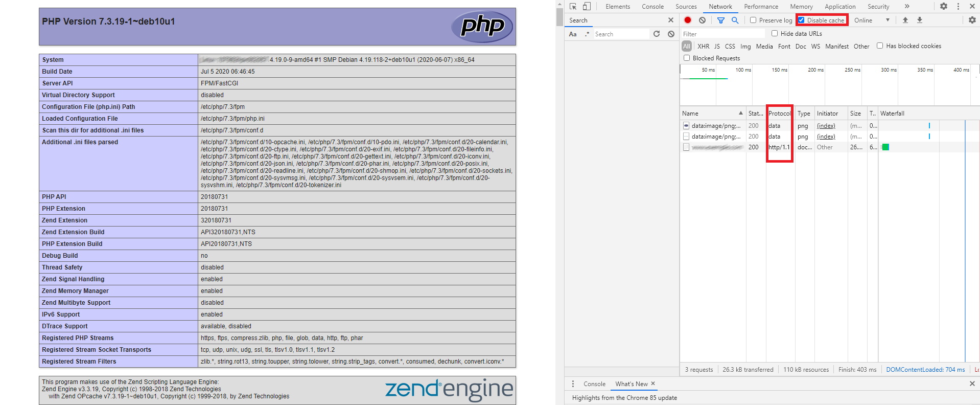The image size is (980, 405).
Task: Sort by the Waterfall column header
Action: pos(928,114)
